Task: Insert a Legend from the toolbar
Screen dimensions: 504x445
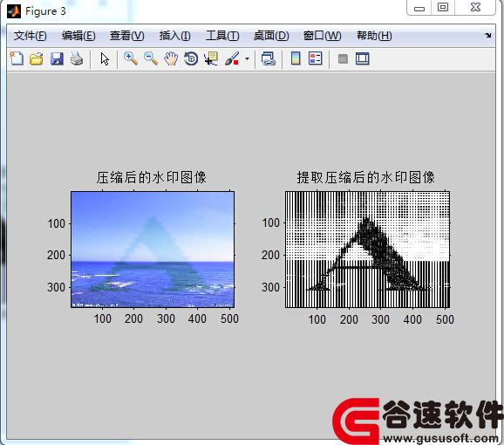Action: tap(316, 58)
